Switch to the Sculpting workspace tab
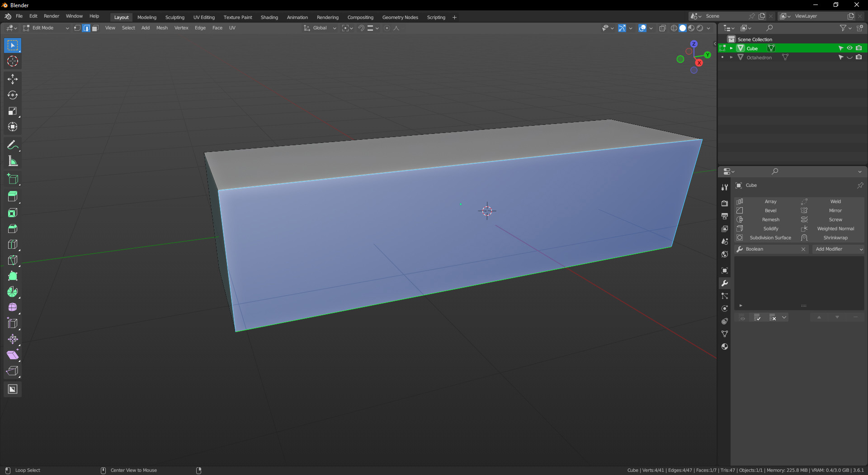This screenshot has width=868, height=475. 175,17
